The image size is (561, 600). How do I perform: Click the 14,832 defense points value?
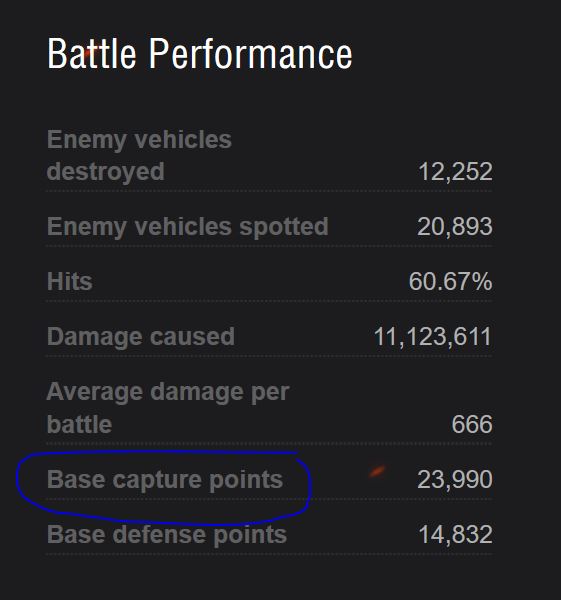coord(455,535)
